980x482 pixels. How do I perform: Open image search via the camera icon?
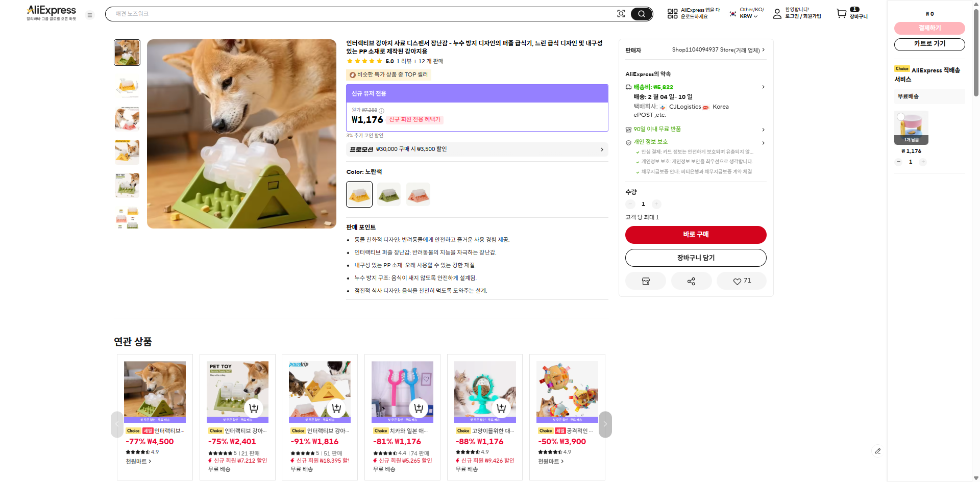click(x=621, y=14)
